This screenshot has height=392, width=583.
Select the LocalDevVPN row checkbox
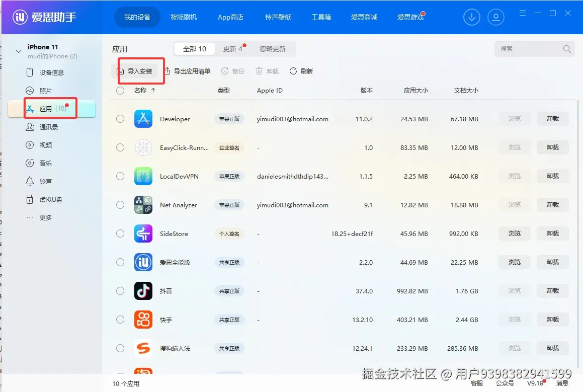pos(120,176)
